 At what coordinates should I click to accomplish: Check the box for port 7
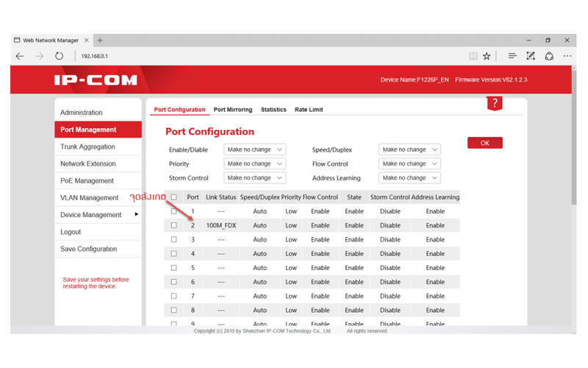pos(173,296)
